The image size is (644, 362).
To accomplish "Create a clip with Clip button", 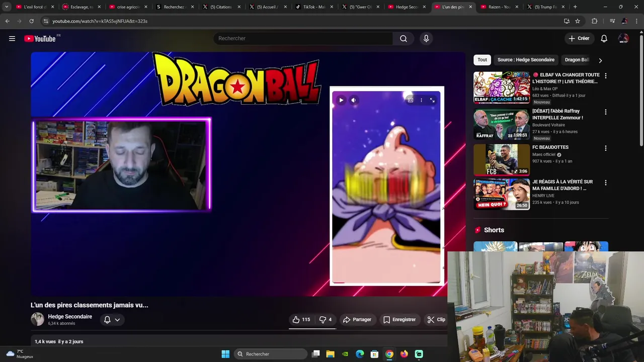I will click(436, 320).
